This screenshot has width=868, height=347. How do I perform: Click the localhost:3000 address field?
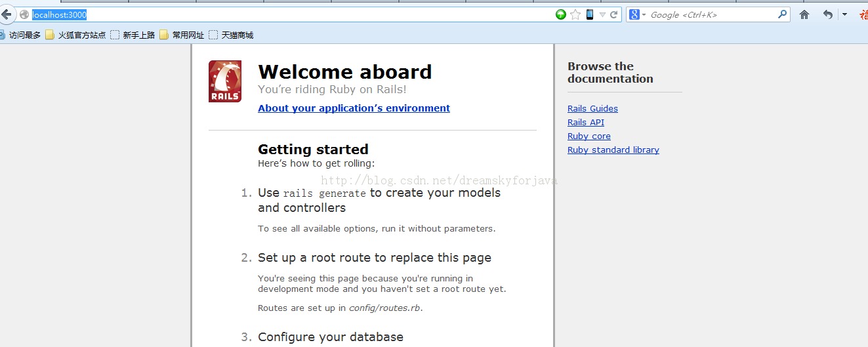289,14
